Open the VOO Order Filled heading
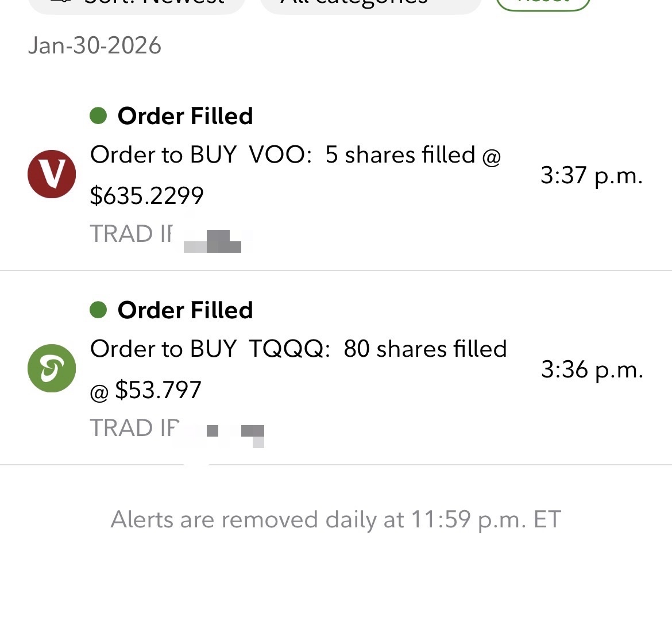Screen dimensions: 672x644 [x=185, y=116]
